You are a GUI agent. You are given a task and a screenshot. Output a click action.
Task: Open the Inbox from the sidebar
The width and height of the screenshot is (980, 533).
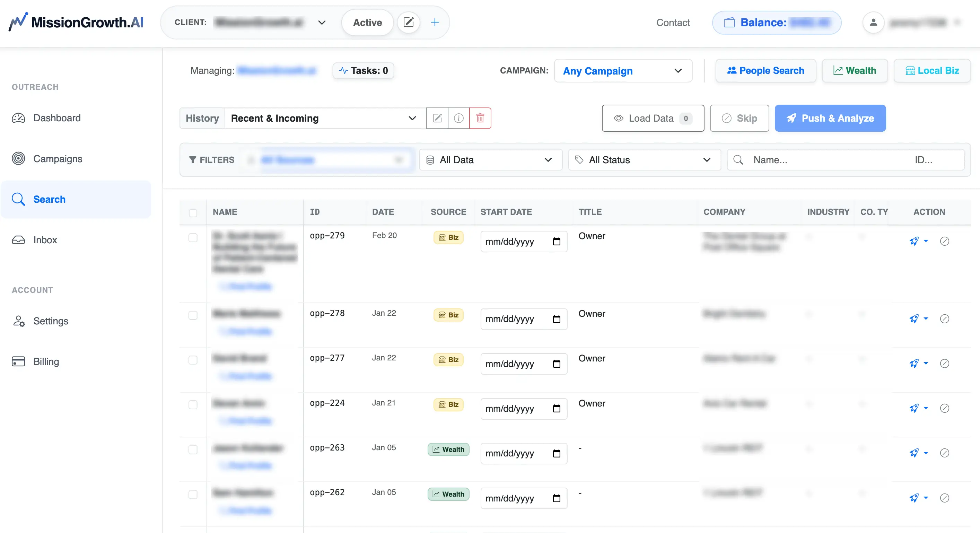click(45, 240)
